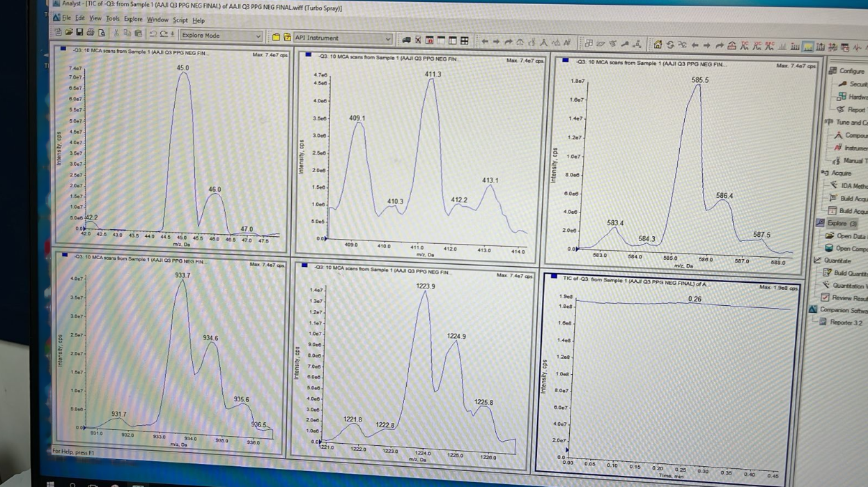Click the Show BPC chromatogram icon
Viewport: 868px width, 487px height.
[769, 46]
